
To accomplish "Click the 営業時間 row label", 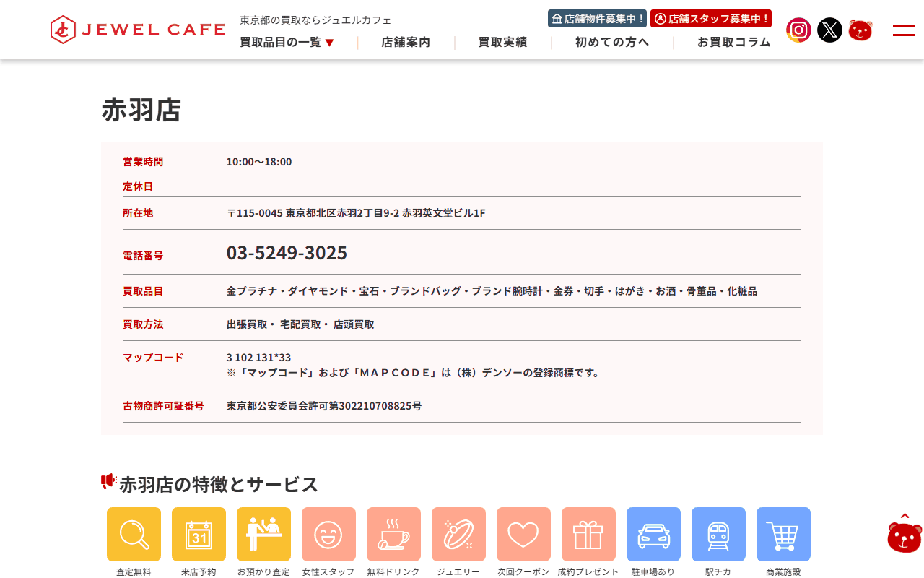I will coord(143,162).
